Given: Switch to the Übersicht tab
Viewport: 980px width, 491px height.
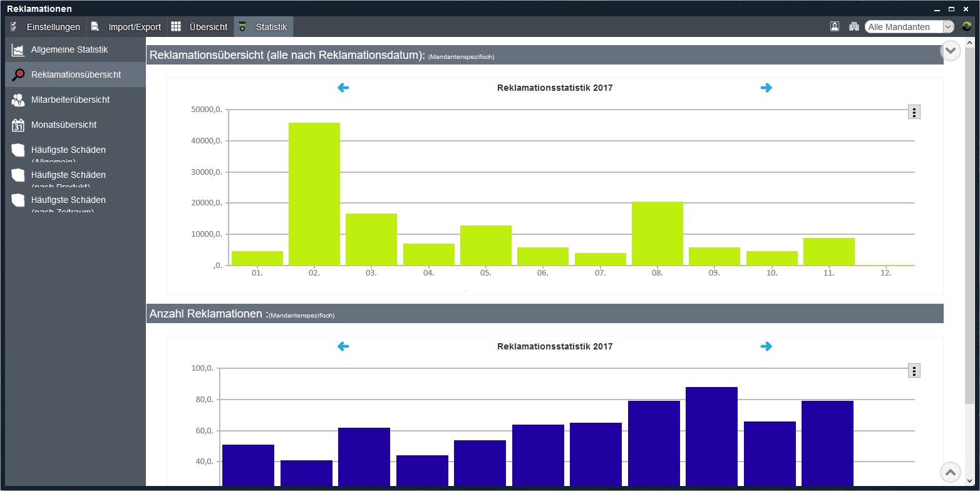Looking at the screenshot, I should (200, 27).
